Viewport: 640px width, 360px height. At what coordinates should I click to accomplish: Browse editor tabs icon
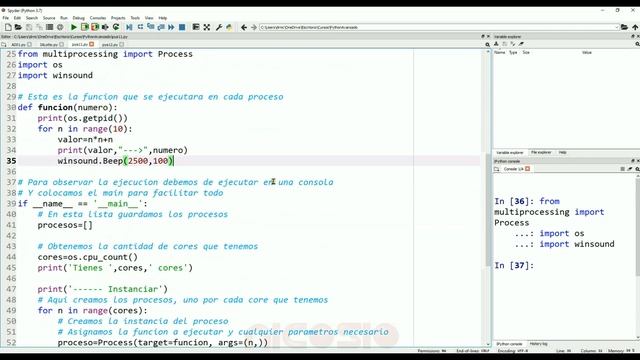(x=4, y=44)
